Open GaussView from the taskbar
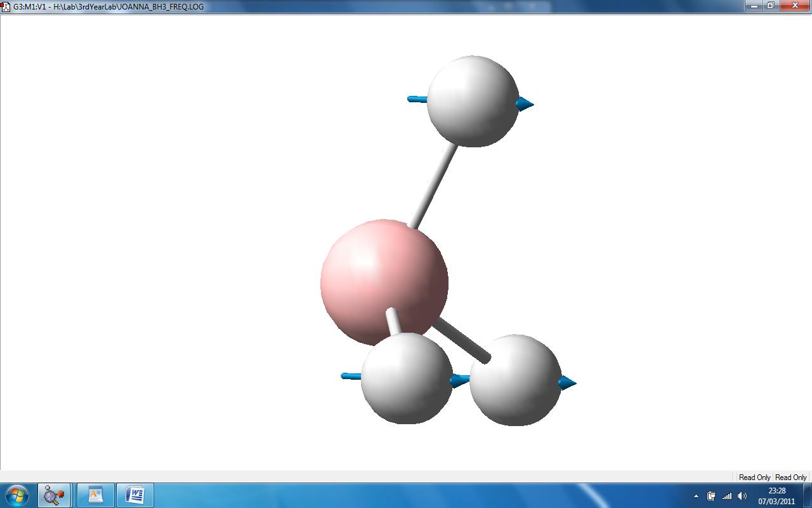 coord(54,495)
